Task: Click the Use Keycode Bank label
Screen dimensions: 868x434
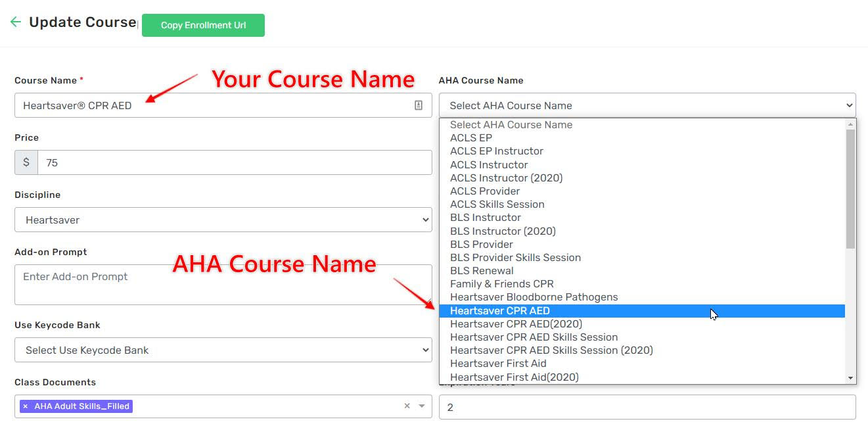Action: coord(57,325)
